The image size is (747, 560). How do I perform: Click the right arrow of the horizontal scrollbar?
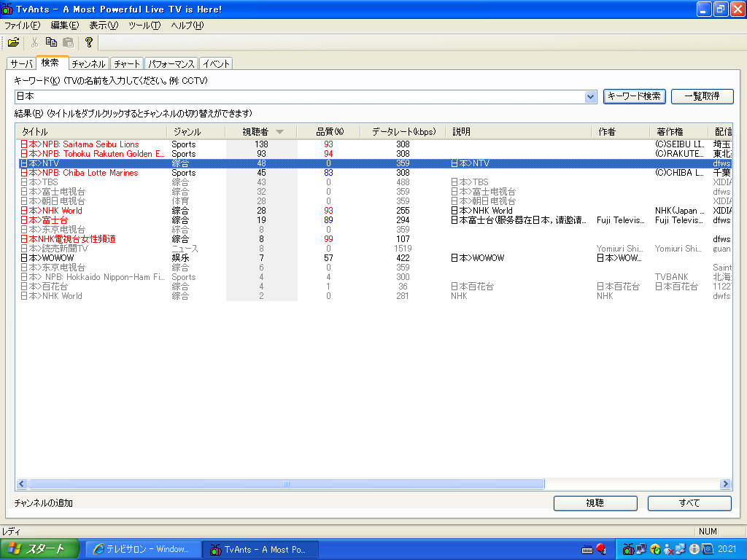[x=725, y=484]
